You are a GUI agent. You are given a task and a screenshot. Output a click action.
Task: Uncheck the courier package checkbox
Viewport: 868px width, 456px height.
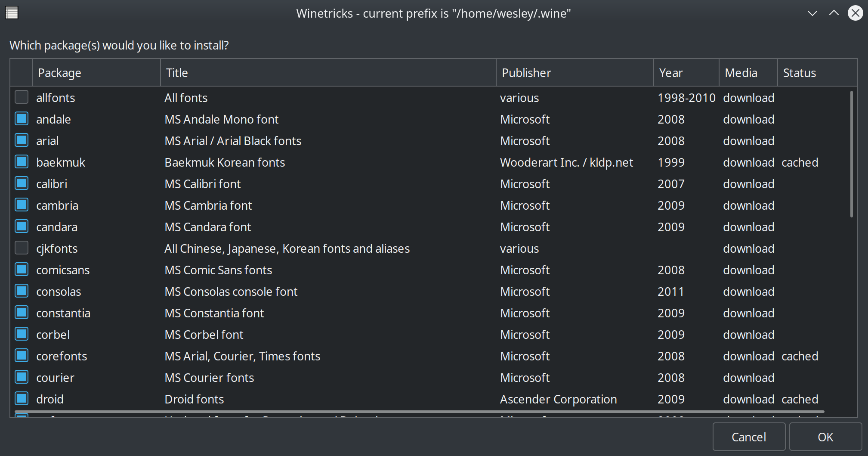point(22,377)
